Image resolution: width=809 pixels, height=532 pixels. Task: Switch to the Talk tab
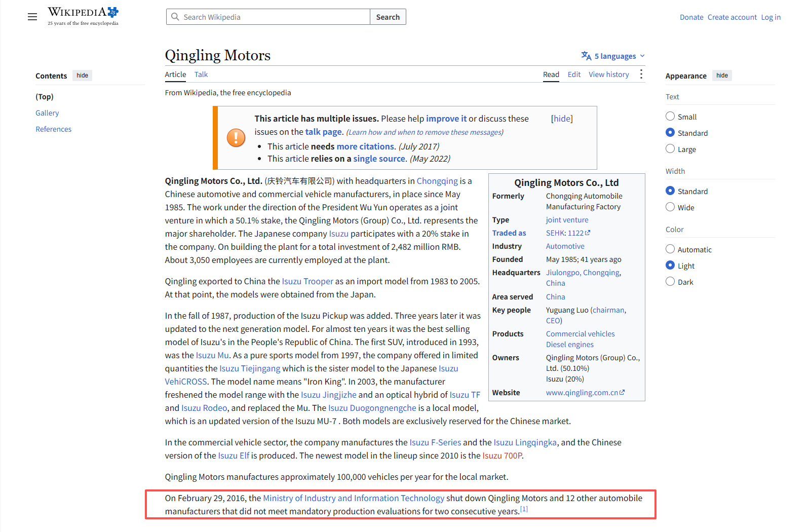point(201,74)
